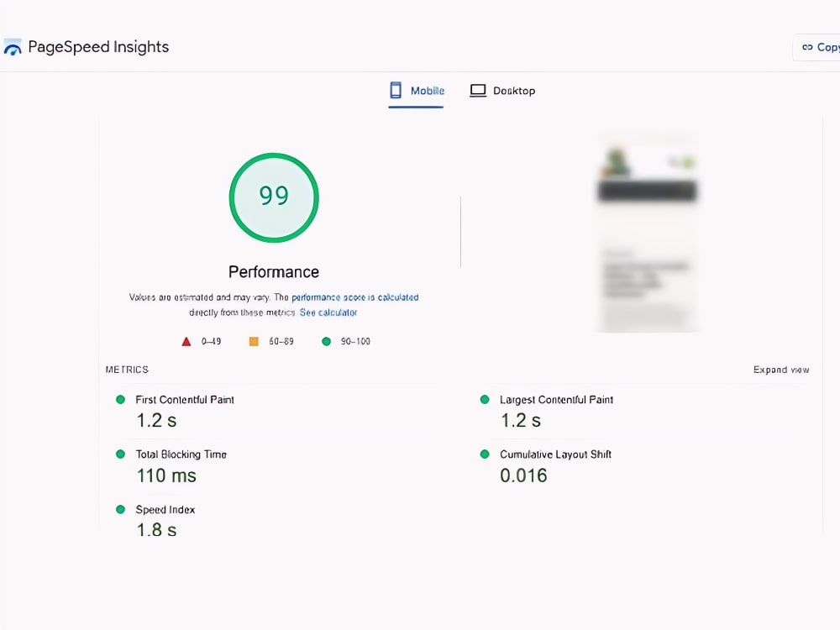Select the Largest Contentful Paint label
Image resolution: width=840 pixels, height=630 pixels.
pos(557,400)
